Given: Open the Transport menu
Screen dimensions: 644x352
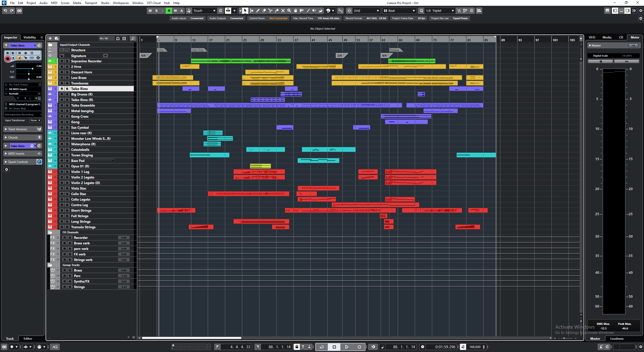Looking at the screenshot, I should (91, 3).
